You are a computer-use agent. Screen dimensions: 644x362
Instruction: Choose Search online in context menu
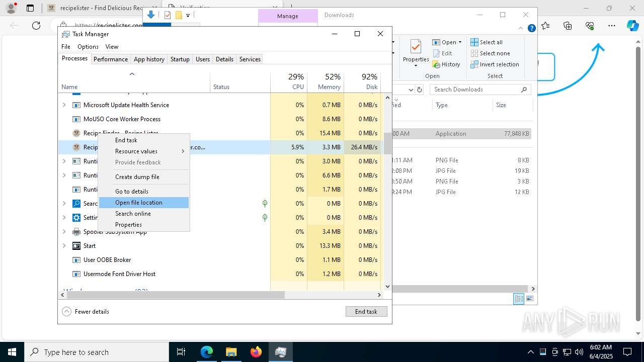coord(144,214)
